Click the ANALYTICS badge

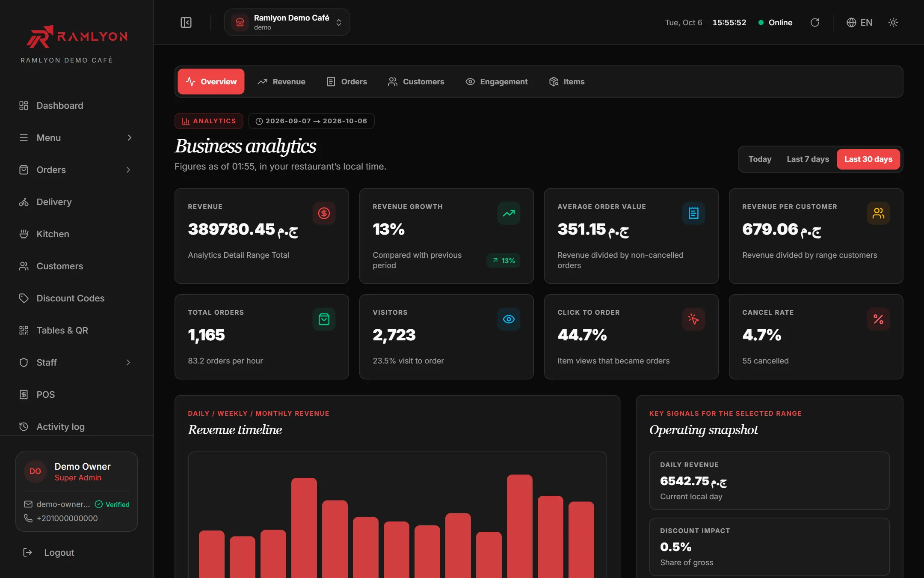coord(209,121)
